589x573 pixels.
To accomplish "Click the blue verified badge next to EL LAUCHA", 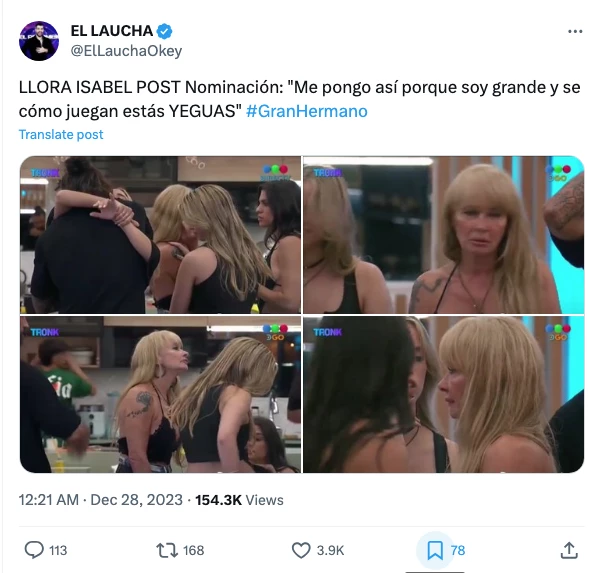I will tap(164, 31).
